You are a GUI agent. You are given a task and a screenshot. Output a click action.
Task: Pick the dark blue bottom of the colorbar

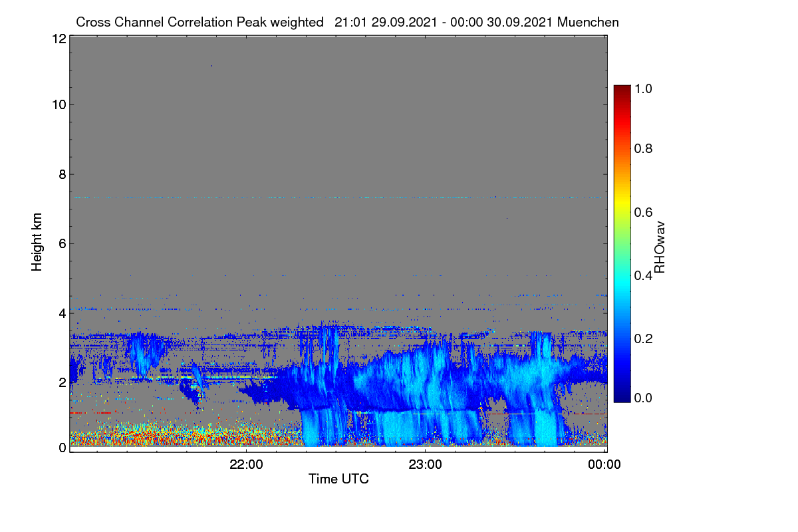(622, 398)
